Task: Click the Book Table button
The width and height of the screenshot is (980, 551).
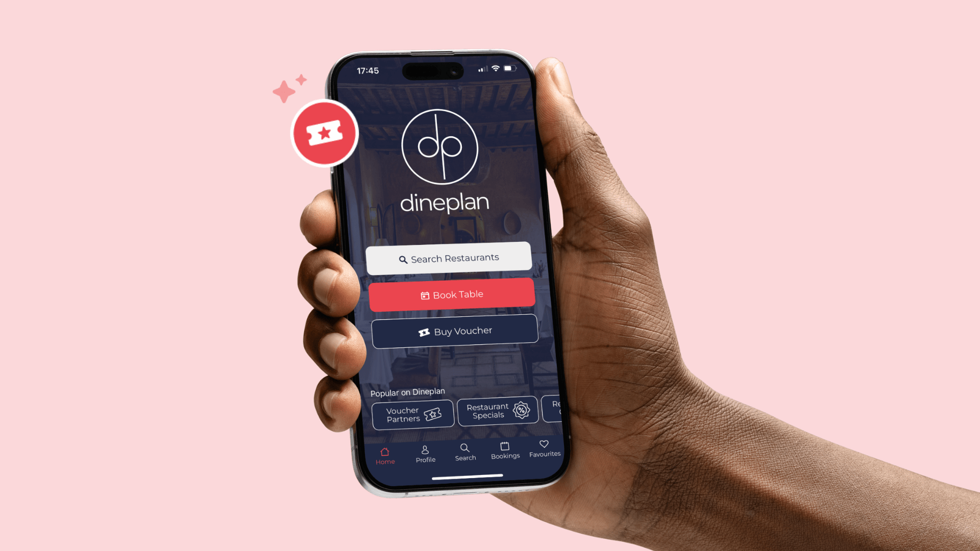Action: click(x=451, y=295)
